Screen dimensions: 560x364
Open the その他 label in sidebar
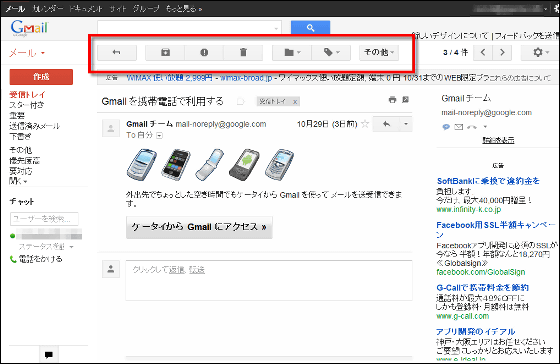click(20, 150)
